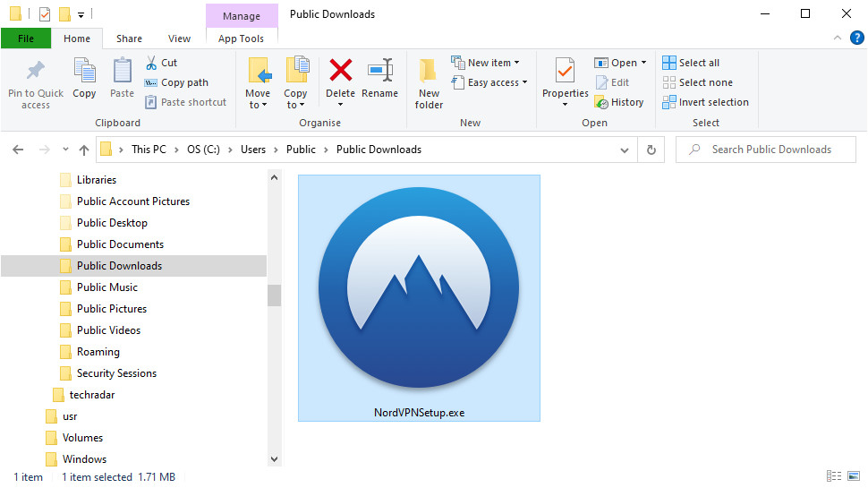Open file History
The width and height of the screenshot is (868, 488).
click(x=619, y=102)
